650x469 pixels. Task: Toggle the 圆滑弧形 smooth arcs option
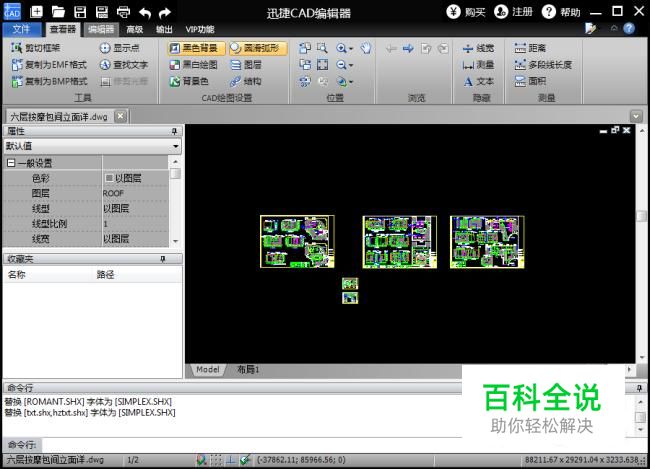257,48
